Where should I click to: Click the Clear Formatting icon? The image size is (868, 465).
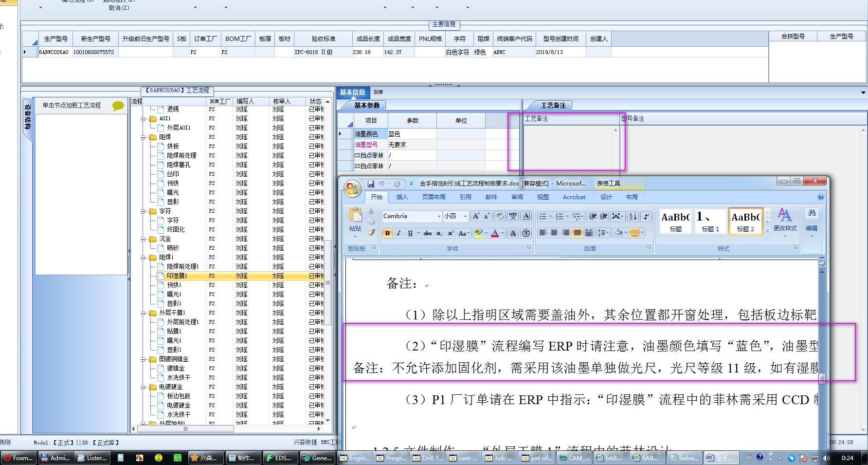[x=499, y=216]
